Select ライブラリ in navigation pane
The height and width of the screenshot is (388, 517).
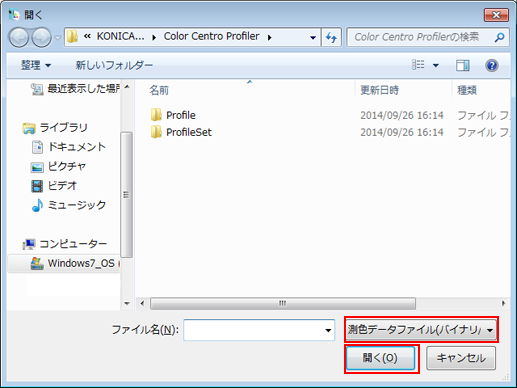pyautogui.click(x=55, y=128)
